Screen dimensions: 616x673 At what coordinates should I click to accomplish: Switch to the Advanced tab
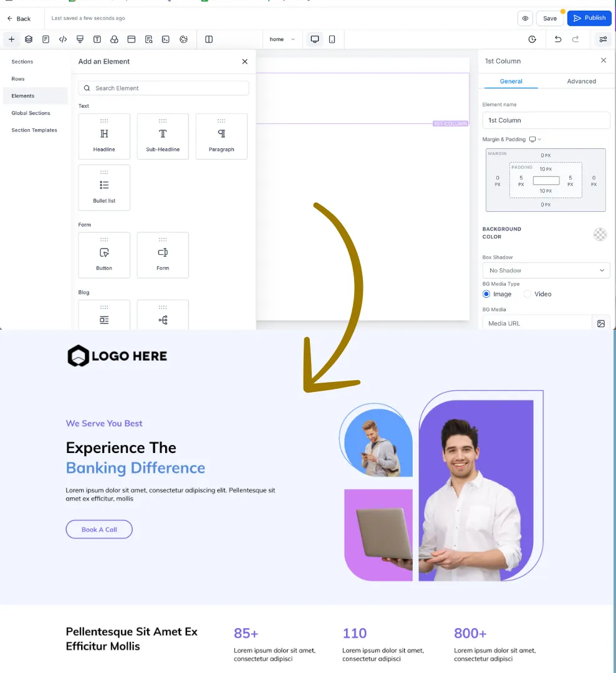pyautogui.click(x=581, y=81)
